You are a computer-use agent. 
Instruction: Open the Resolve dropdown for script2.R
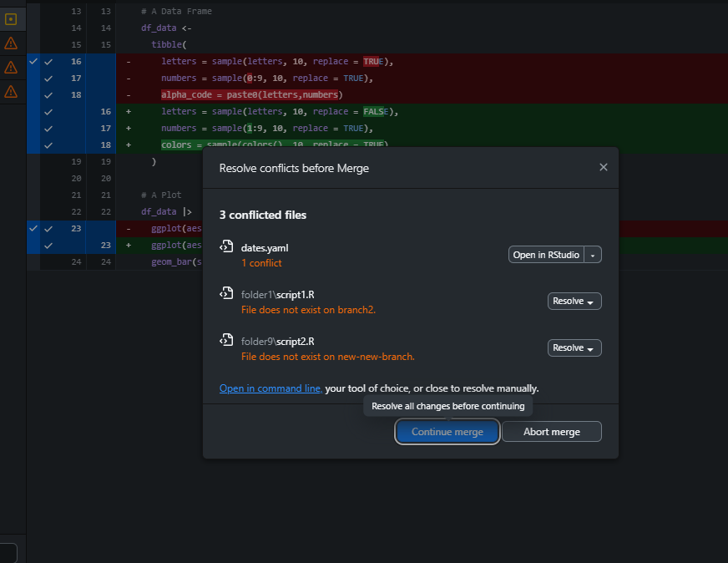[574, 348]
